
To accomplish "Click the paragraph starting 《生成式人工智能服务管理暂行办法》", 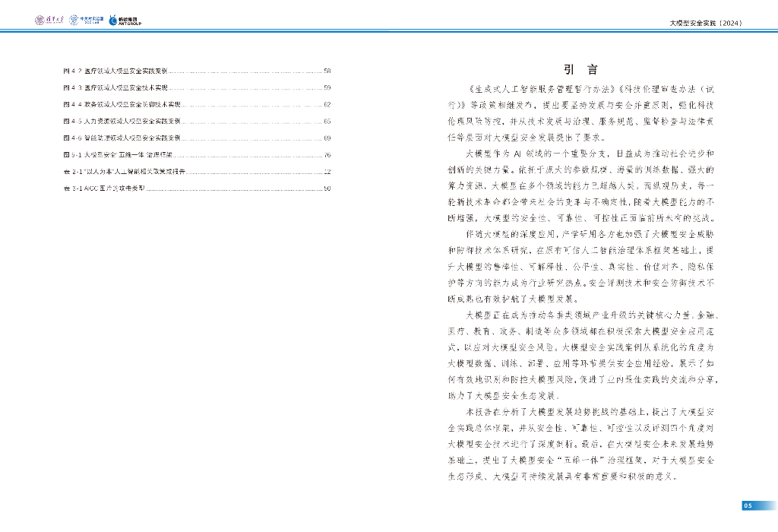I will 581,113.
